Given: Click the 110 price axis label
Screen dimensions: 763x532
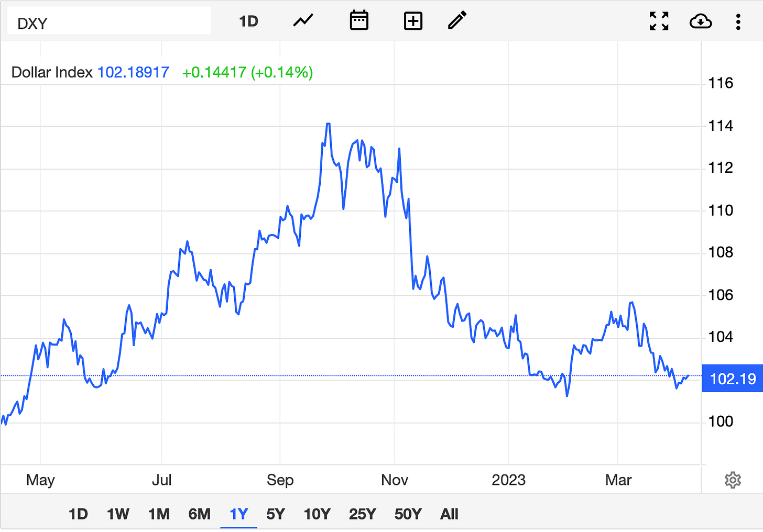Looking at the screenshot, I should (x=721, y=210).
